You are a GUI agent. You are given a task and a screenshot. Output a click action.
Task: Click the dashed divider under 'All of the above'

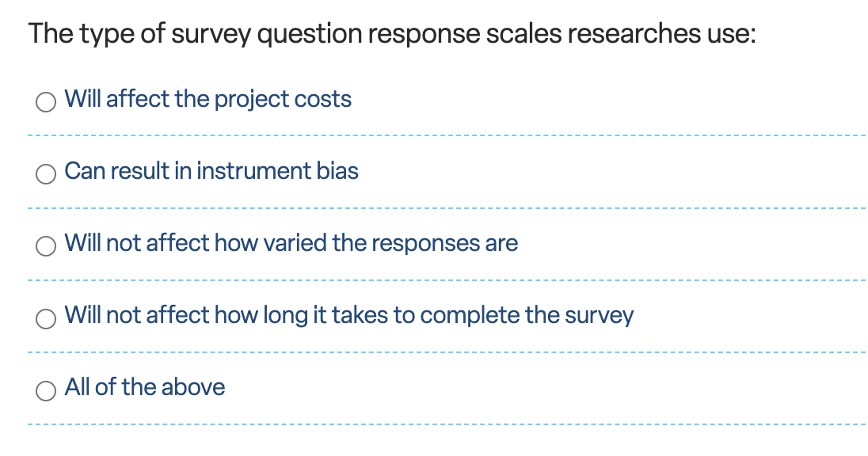pos(434,424)
